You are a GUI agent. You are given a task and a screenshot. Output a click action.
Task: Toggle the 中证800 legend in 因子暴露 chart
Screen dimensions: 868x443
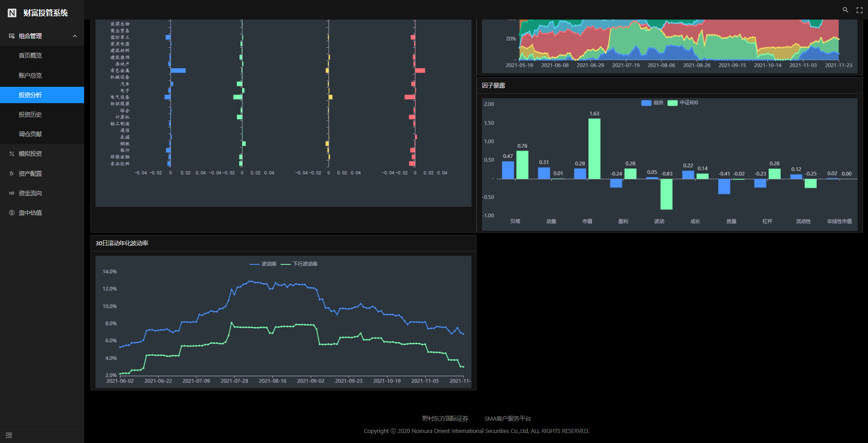(x=683, y=103)
